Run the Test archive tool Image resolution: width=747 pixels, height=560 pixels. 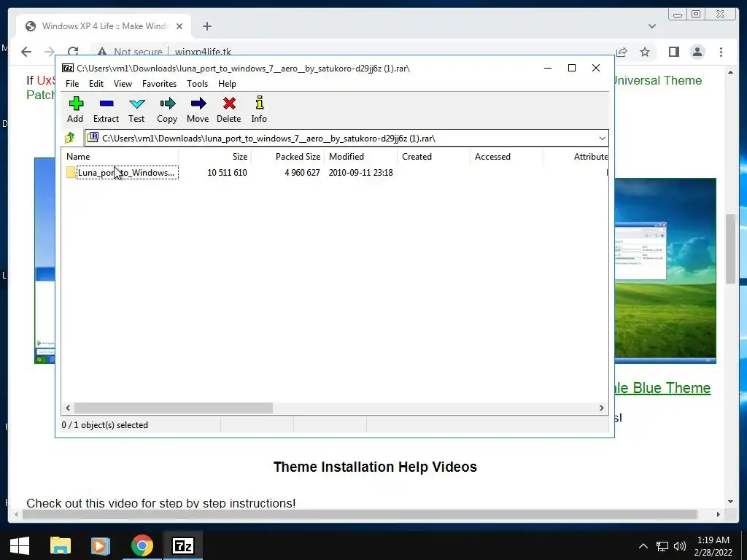(136, 109)
